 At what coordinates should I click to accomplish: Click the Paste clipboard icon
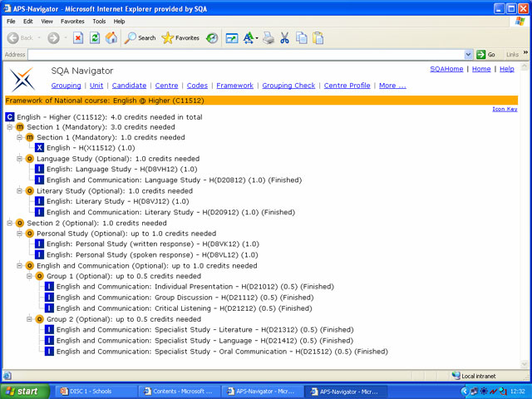[318, 38]
